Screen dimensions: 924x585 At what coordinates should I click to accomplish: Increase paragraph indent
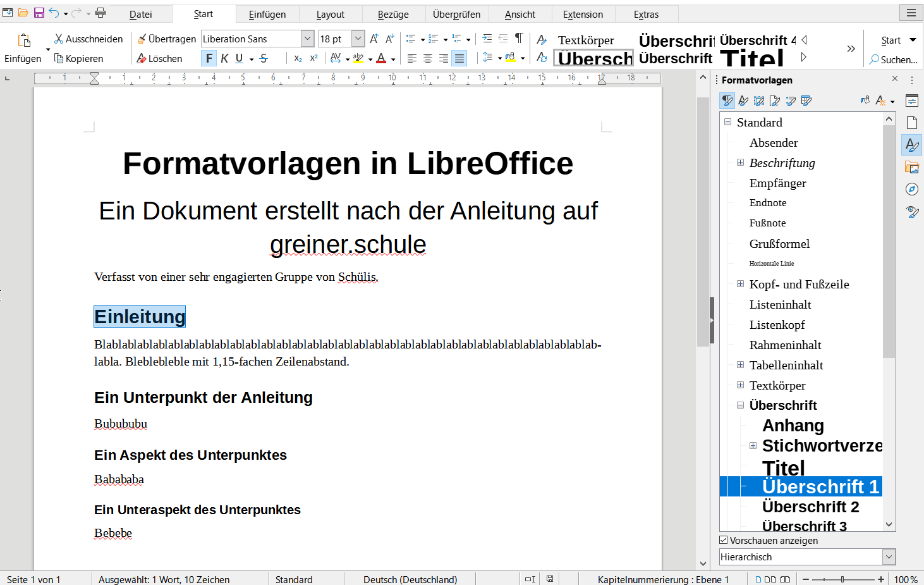(487, 39)
